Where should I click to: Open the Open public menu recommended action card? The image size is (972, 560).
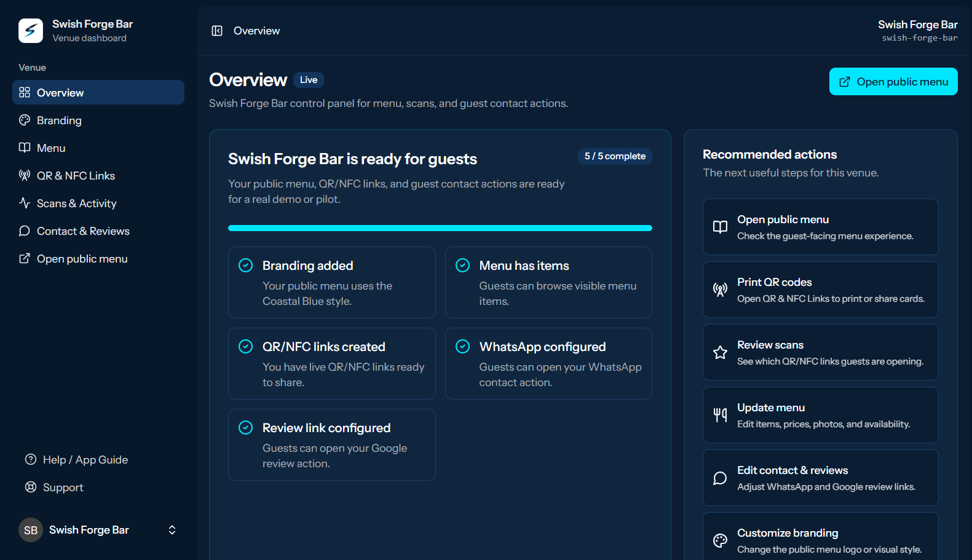point(821,227)
